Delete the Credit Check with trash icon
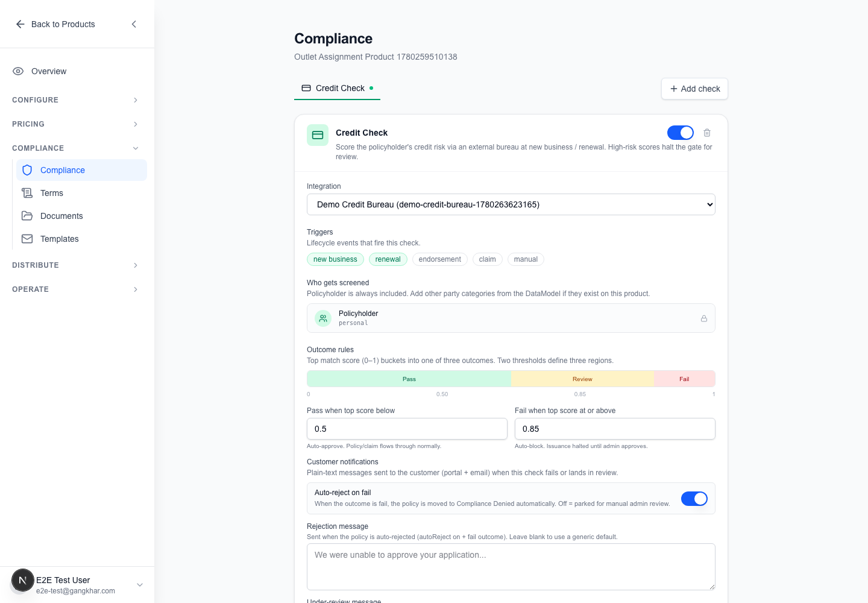 [707, 133]
